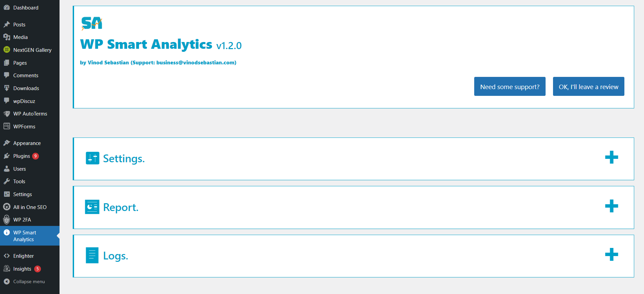
Task: Click the Settings sliders icon
Action: tap(92, 158)
